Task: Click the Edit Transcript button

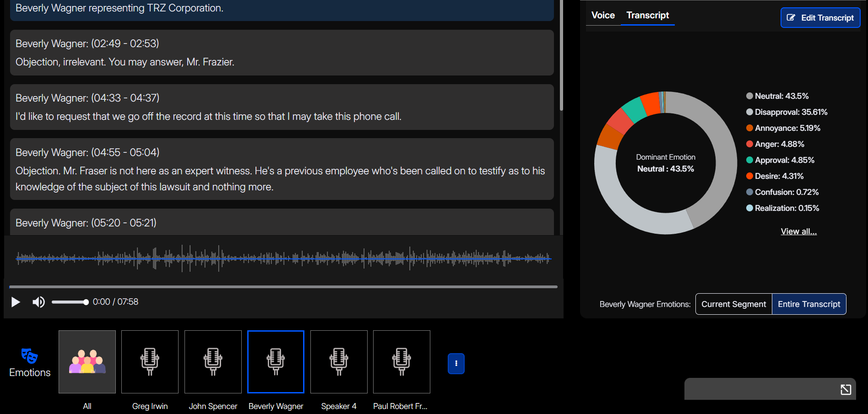Action: click(x=820, y=18)
